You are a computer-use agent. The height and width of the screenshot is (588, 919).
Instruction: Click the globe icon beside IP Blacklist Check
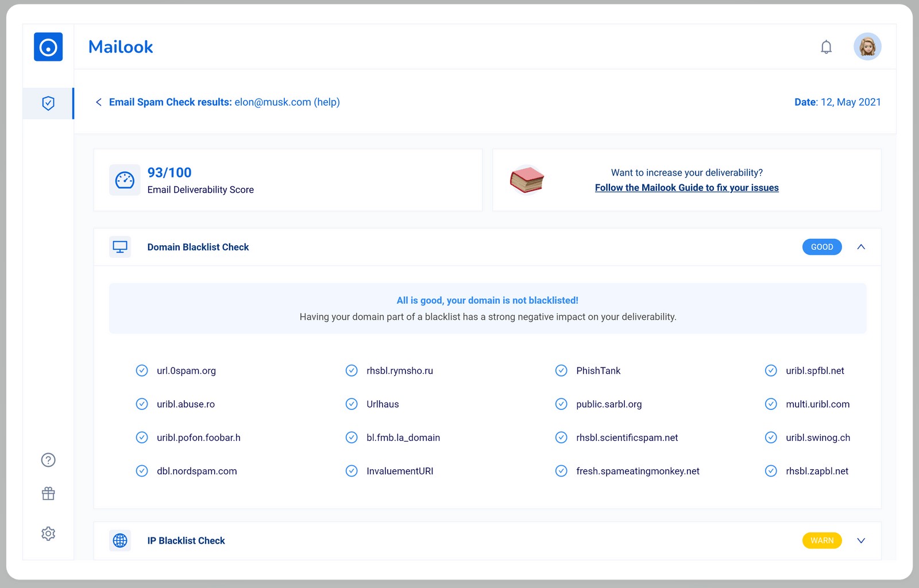click(x=120, y=540)
